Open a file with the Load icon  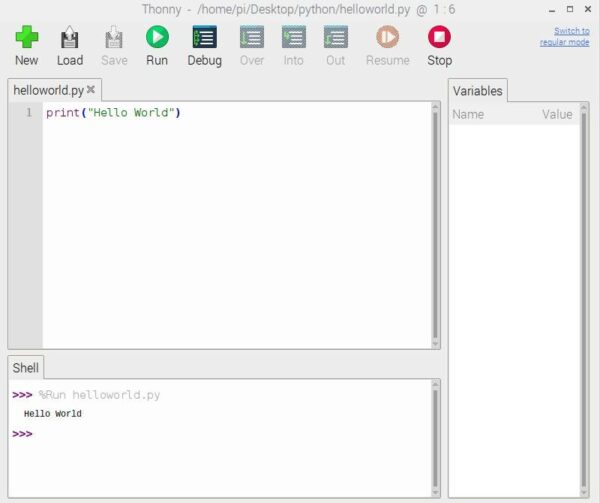point(70,38)
